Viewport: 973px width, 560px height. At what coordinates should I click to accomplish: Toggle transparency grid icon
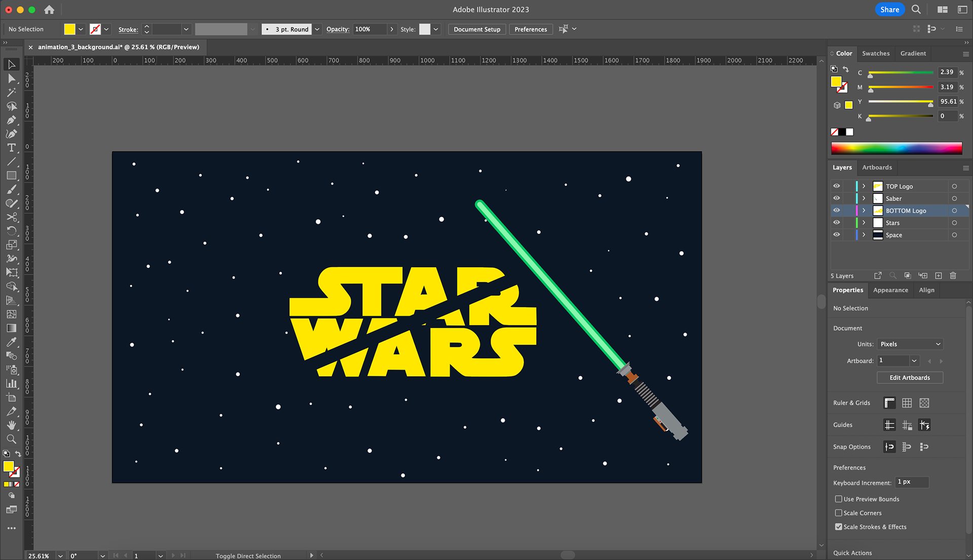(924, 403)
